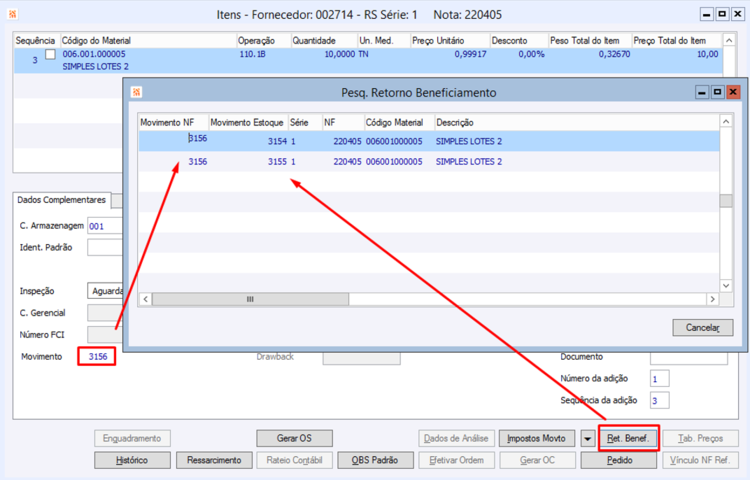Click the Impostos Movto button
Viewport: 750px width, 480px height.
[x=537, y=438]
